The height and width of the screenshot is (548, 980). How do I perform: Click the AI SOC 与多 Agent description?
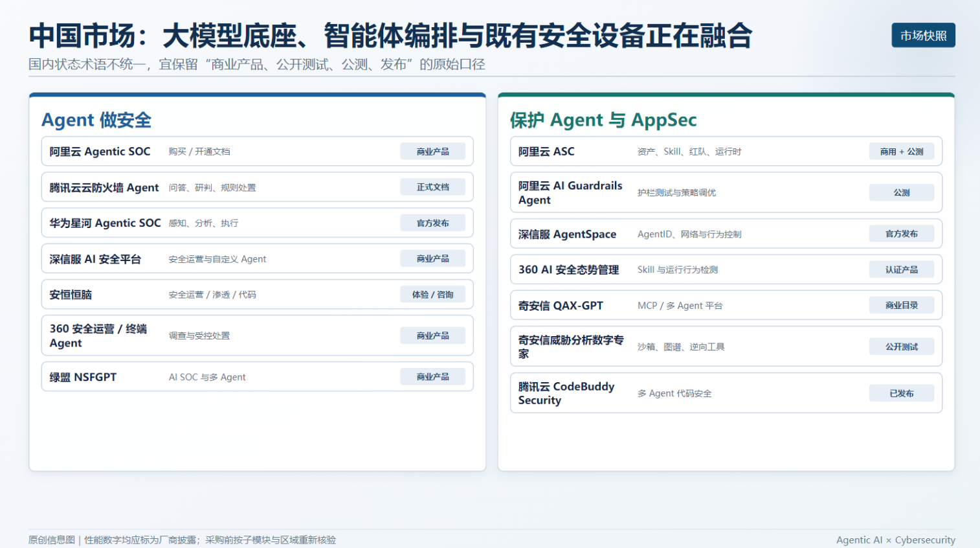(207, 377)
